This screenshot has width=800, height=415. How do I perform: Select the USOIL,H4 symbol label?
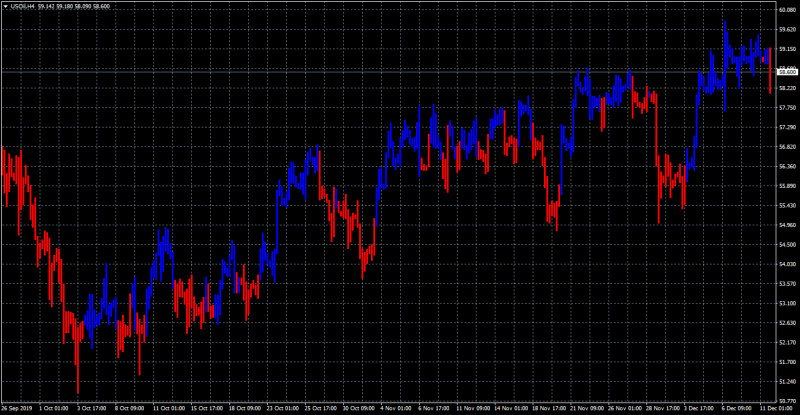[22, 7]
